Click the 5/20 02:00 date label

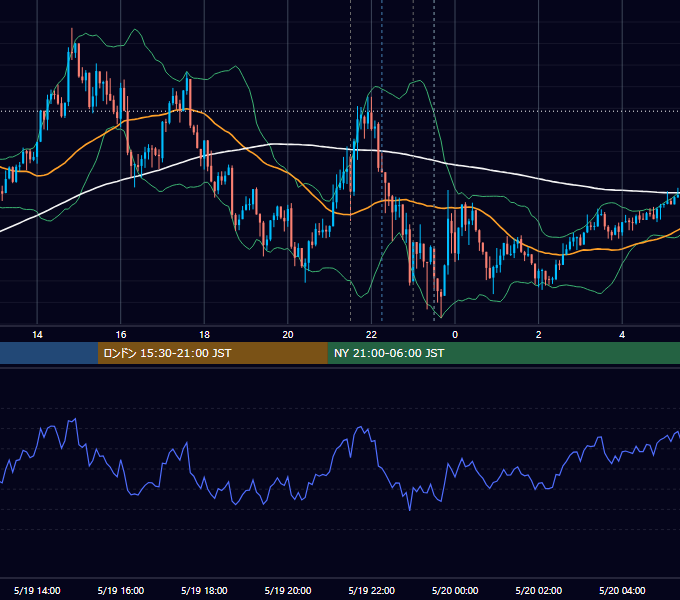tap(539, 590)
